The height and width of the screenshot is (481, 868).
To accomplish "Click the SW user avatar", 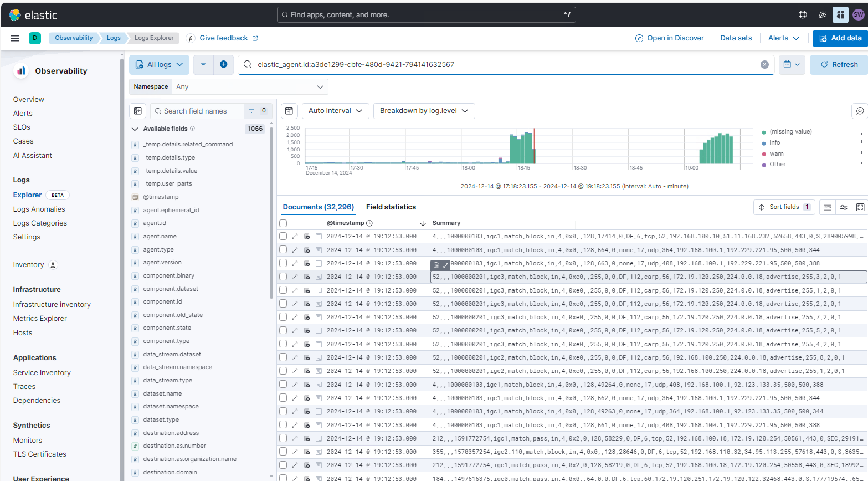I will [858, 15].
